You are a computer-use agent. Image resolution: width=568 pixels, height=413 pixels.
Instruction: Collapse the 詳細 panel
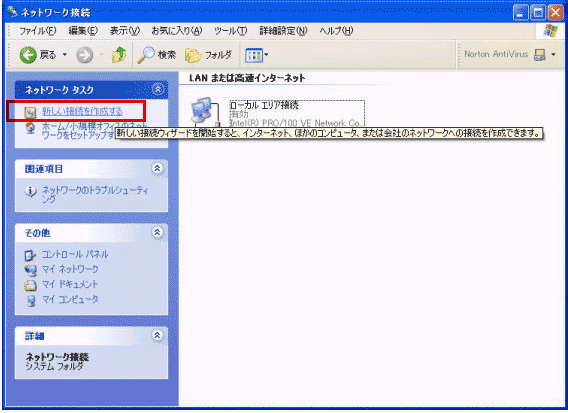click(157, 335)
